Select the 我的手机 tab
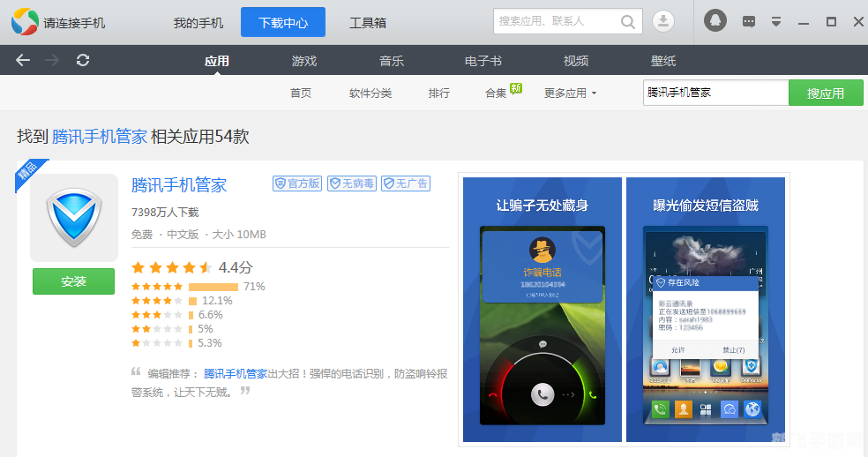The width and height of the screenshot is (868, 457). coord(198,22)
